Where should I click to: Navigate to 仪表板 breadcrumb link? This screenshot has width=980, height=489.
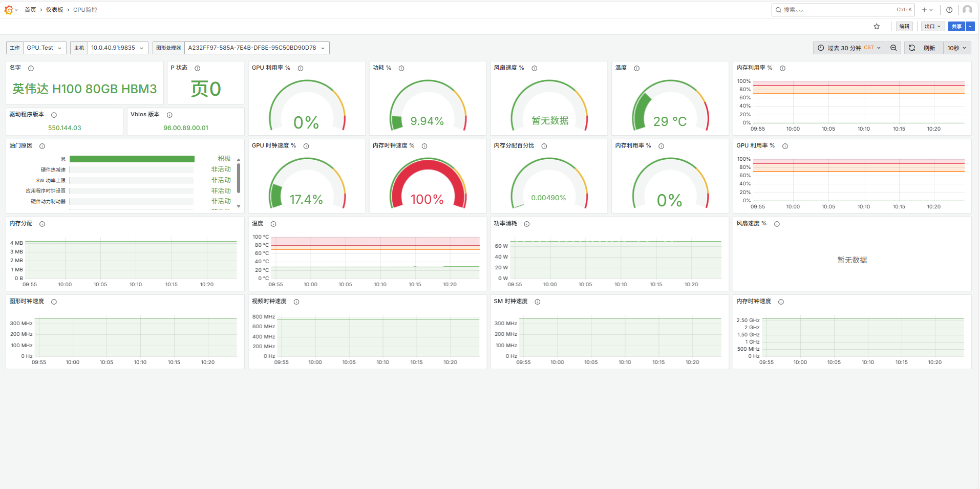click(54, 10)
